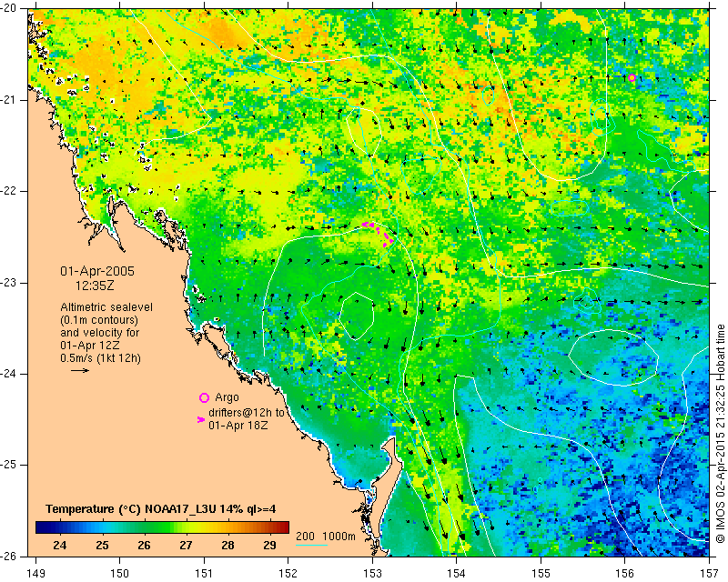Screen dimensions: 728x582
Task: Click the "Altimetric sealevel" text
Action: 106,307
